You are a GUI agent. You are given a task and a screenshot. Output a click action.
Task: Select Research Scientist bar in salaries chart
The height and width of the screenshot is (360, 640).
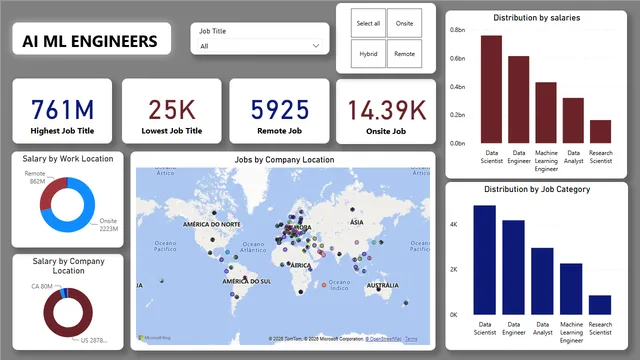[600, 131]
